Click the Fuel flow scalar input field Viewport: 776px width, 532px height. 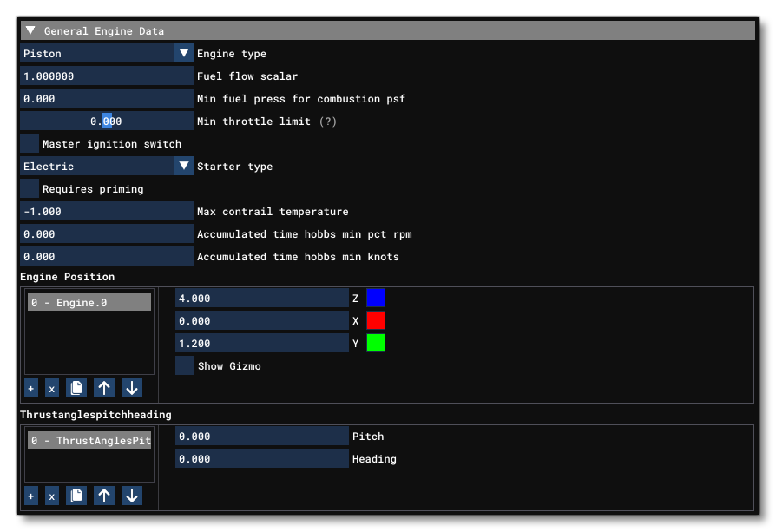(107, 76)
